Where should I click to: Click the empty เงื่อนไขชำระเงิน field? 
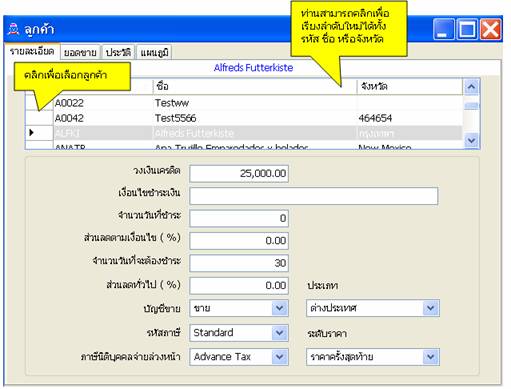tap(314, 196)
